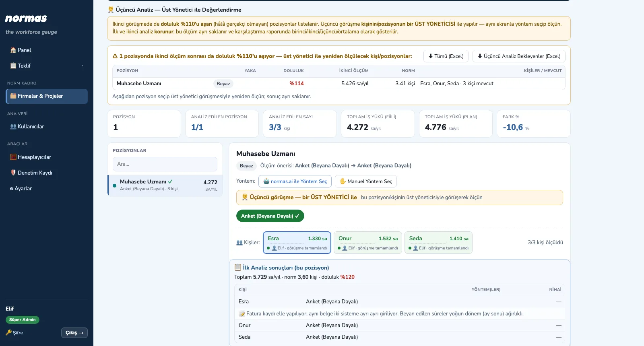Click the Çıkış logout button

[74, 333]
